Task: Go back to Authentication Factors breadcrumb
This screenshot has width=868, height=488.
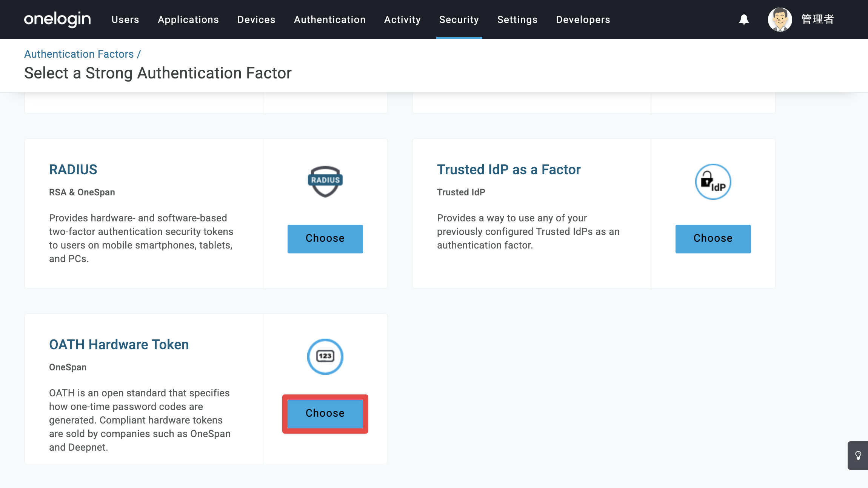Action: pyautogui.click(x=79, y=54)
